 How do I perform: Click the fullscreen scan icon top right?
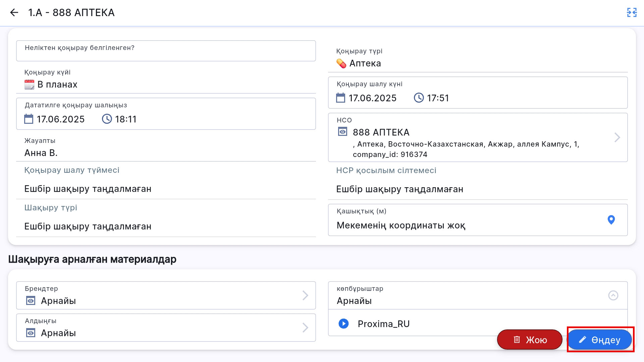pos(632,13)
